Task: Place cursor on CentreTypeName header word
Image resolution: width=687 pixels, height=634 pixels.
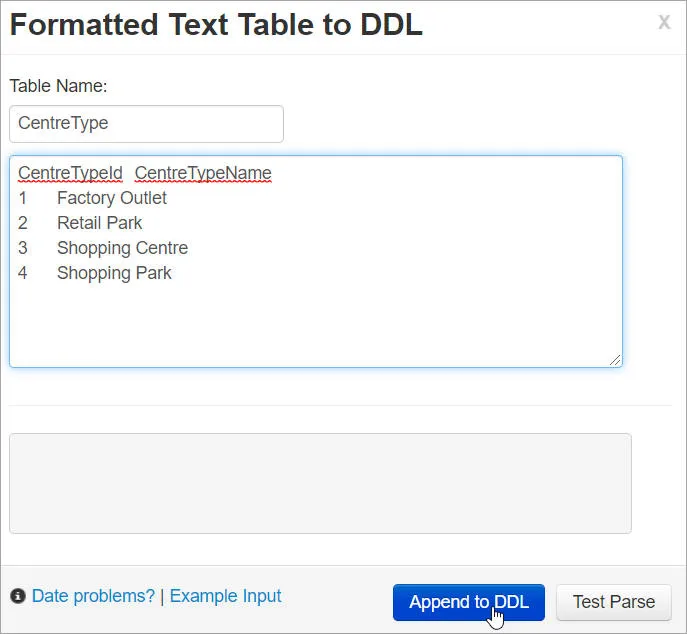Action: tap(203, 173)
